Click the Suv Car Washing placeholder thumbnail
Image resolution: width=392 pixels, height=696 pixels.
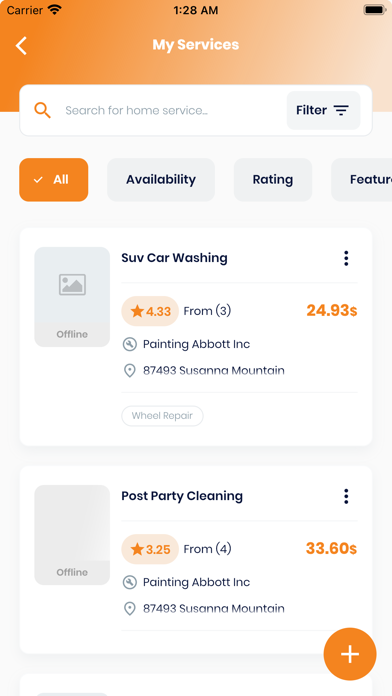tap(72, 297)
